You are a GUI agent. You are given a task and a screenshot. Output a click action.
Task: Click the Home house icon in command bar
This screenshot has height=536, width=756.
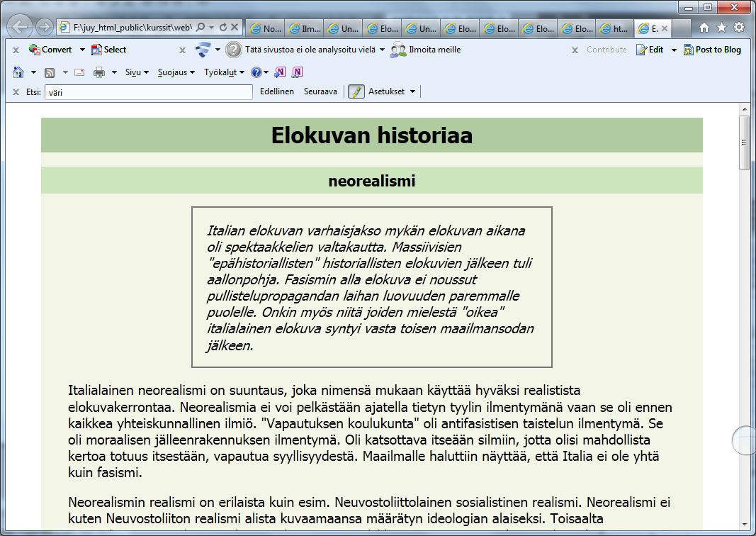pyautogui.click(x=18, y=72)
